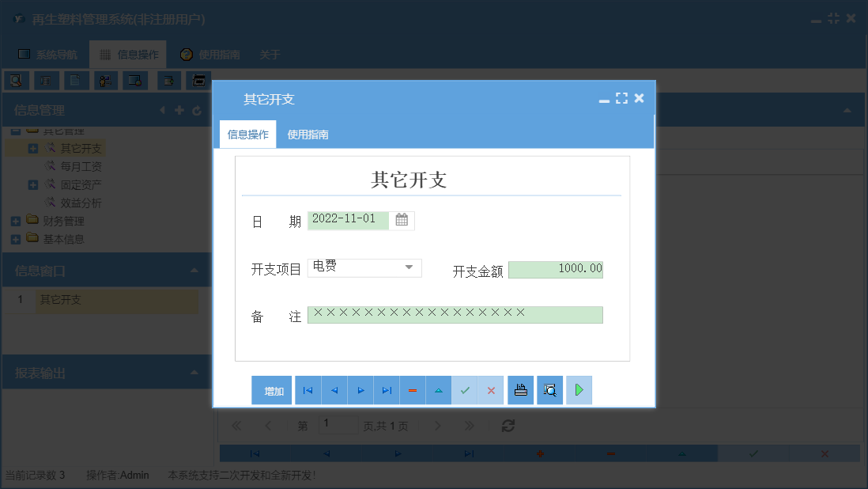
Task: Click the green checkmark to confirm the record
Action: click(465, 389)
